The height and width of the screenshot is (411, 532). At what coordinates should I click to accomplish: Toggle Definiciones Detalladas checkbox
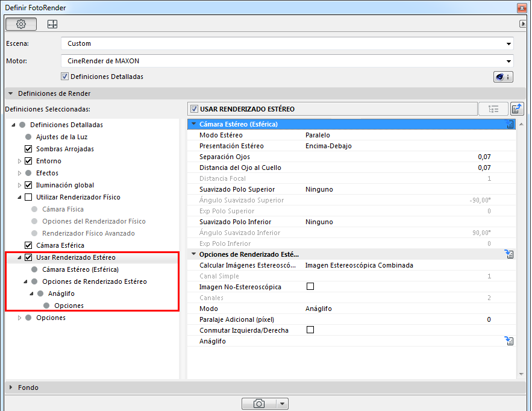pyautogui.click(x=65, y=77)
